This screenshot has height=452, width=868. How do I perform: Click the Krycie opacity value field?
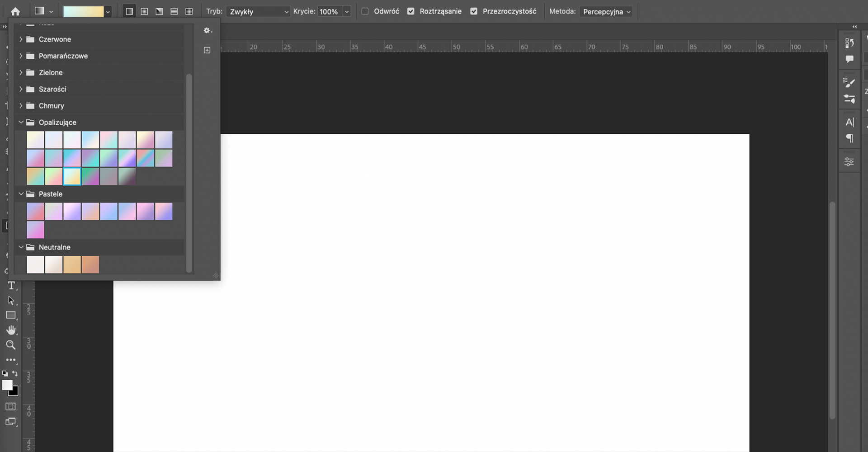[x=330, y=11]
